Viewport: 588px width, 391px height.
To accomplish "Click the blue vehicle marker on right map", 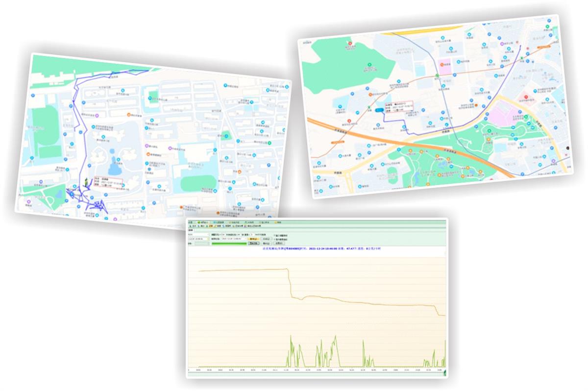I will [x=379, y=111].
